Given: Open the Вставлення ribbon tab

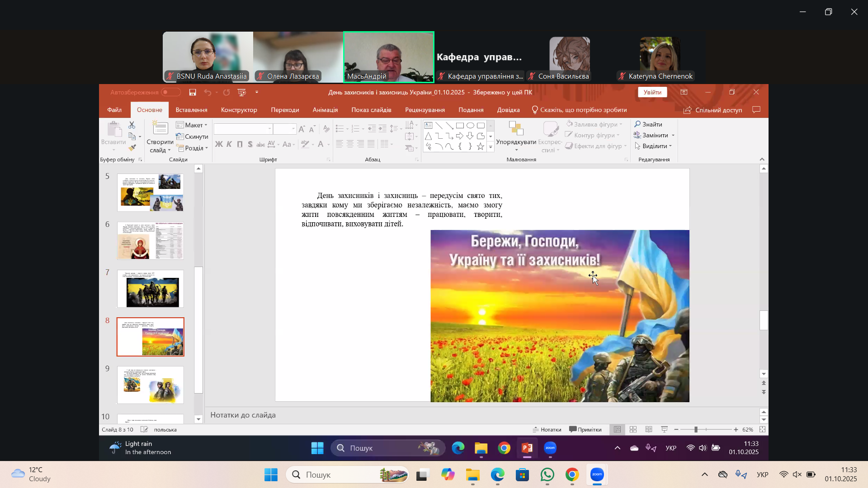Looking at the screenshot, I should click(191, 110).
